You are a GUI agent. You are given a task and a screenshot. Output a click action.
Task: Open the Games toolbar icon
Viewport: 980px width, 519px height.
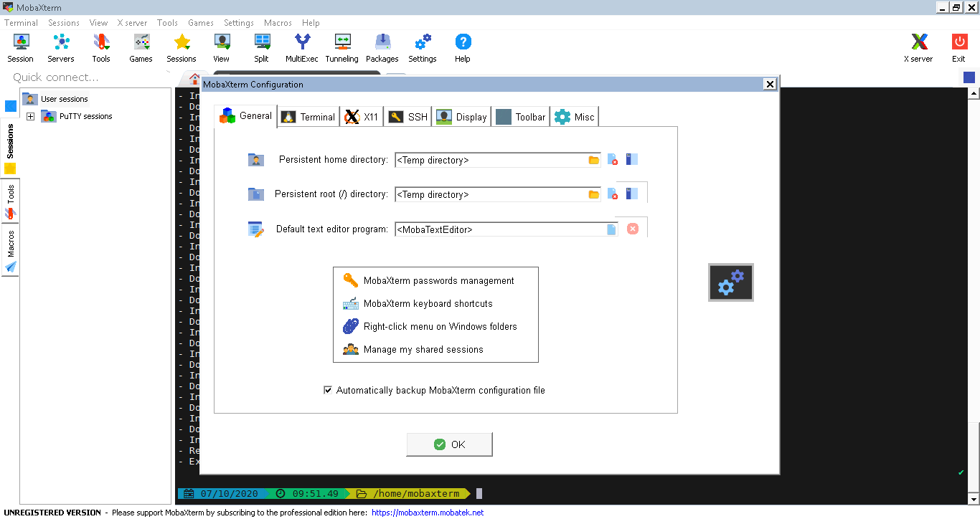(x=141, y=47)
